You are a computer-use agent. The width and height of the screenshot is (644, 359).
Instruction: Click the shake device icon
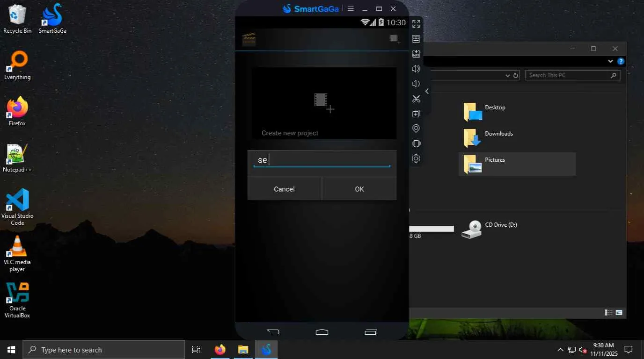[x=416, y=144]
